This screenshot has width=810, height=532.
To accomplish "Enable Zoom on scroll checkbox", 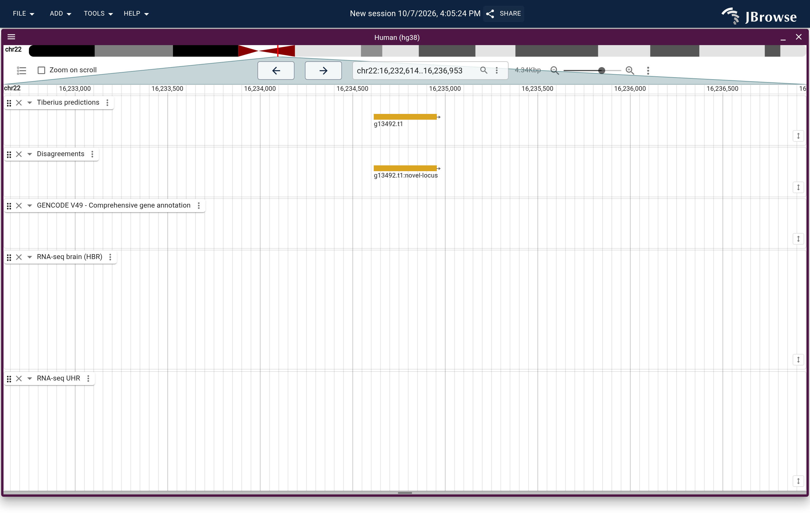I will [42, 71].
